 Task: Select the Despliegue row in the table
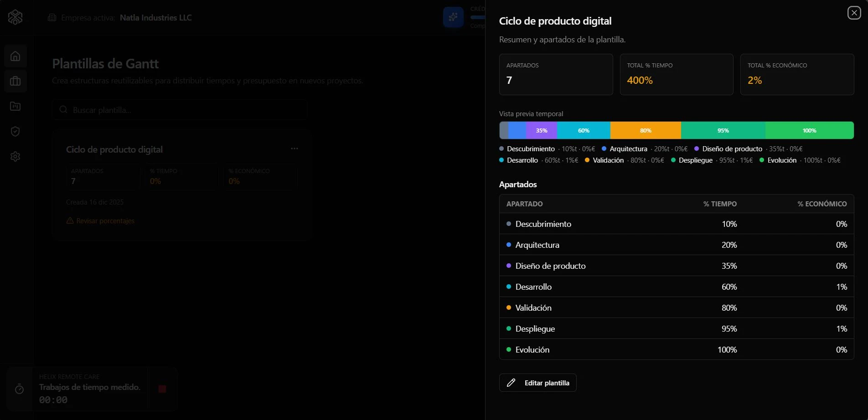[x=677, y=328]
